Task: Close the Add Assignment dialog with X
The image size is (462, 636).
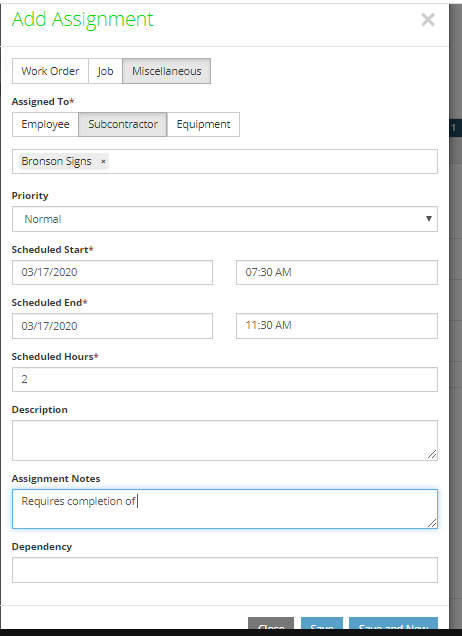Action: pyautogui.click(x=428, y=19)
